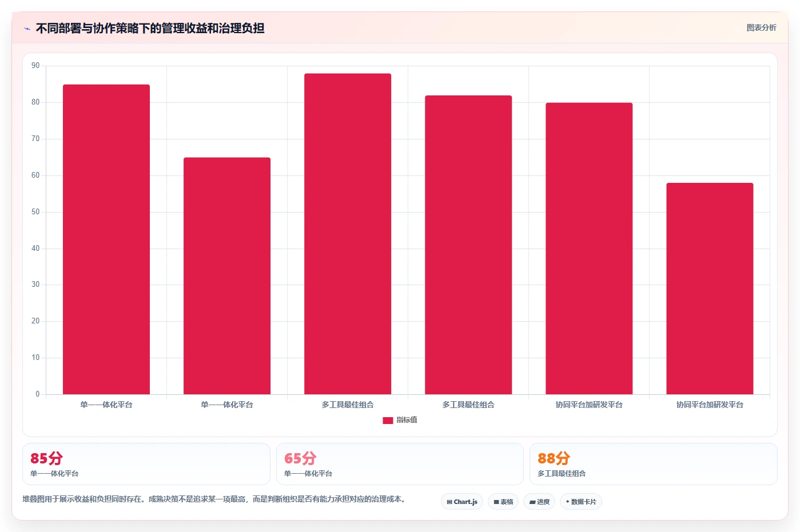Click the x-axis label beneath the 82 bar

(468, 405)
